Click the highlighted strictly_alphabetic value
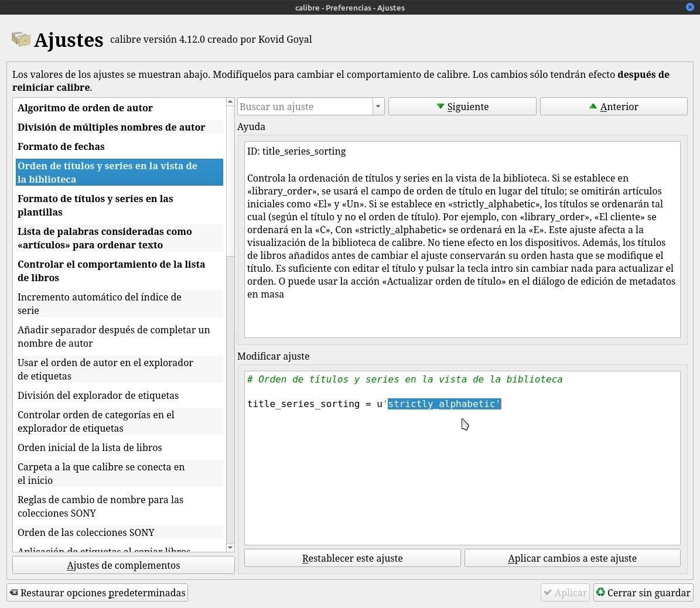 (444, 404)
